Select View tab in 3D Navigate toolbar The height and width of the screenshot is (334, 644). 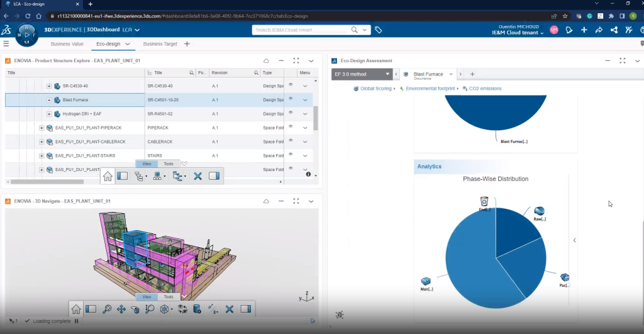[147, 297]
